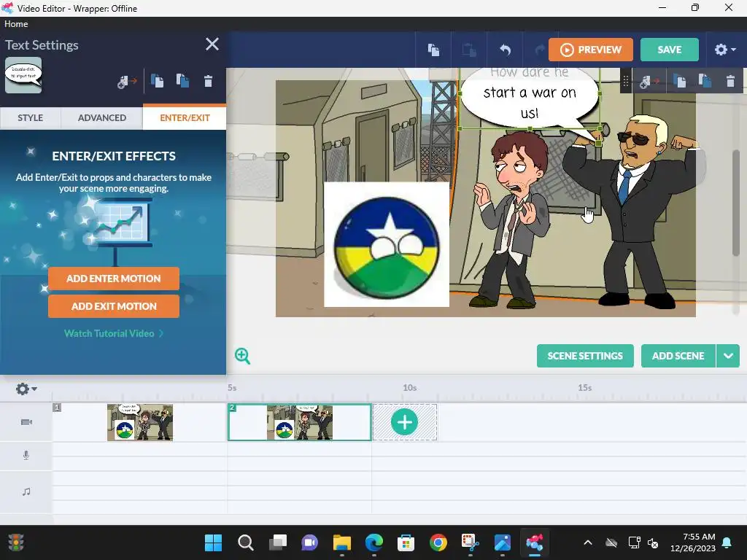This screenshot has width=747, height=560.
Task: Delete selected object via floating toolbar trash
Action: [x=730, y=81]
